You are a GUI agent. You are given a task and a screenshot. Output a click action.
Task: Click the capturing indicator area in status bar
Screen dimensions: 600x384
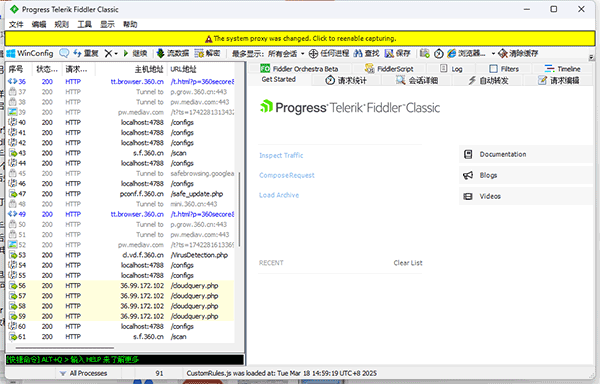pyautogui.click(x=30, y=373)
